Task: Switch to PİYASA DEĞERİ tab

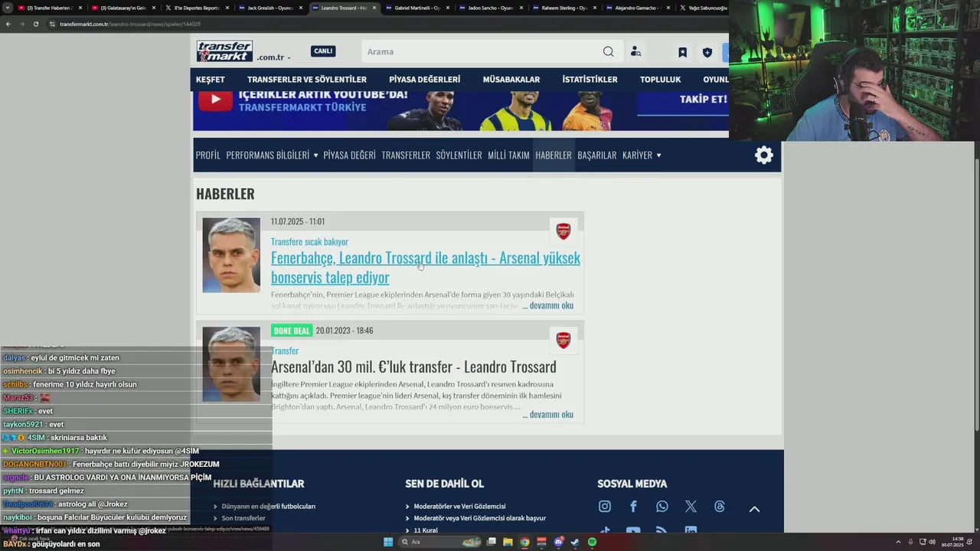Action: point(349,155)
